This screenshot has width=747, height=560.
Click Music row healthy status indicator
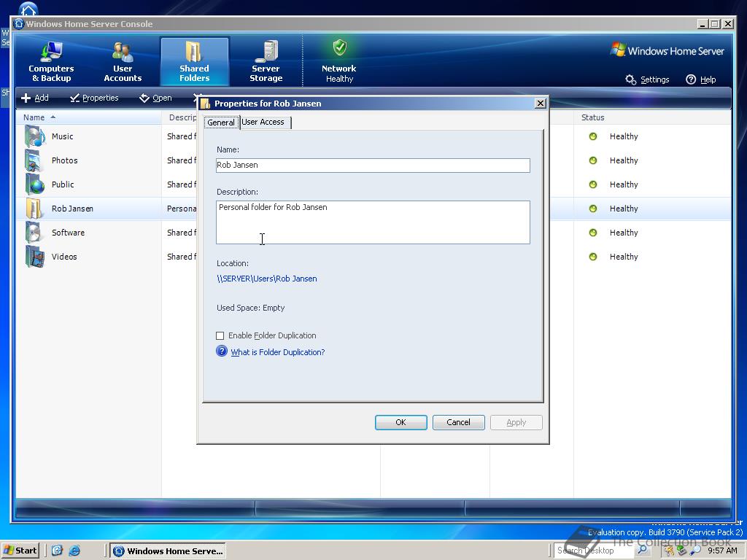click(592, 136)
